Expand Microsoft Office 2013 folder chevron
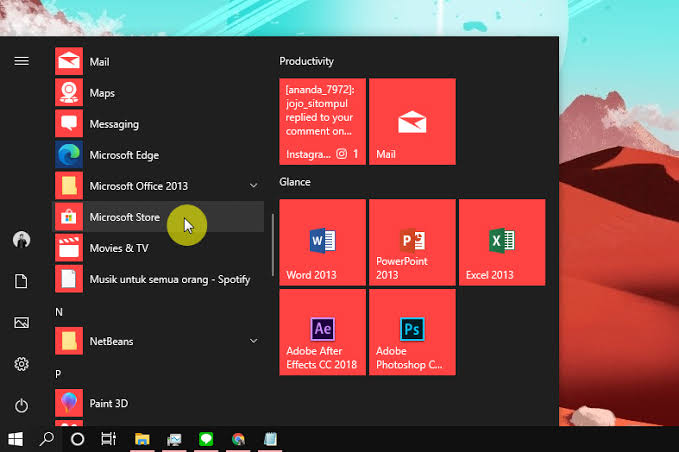Screen dimensions: 679x452 pyautogui.click(x=254, y=186)
